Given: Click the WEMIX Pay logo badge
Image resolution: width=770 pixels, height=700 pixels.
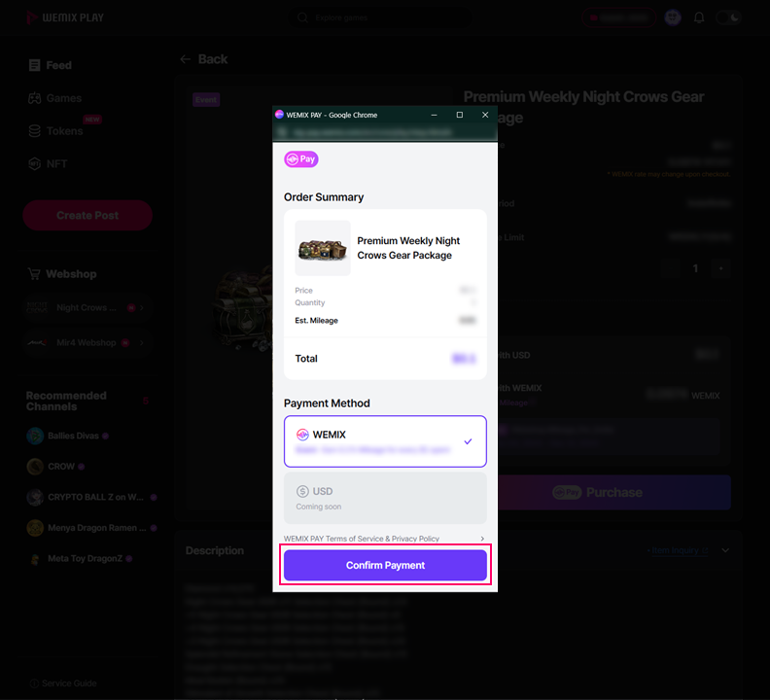Looking at the screenshot, I should click(x=301, y=159).
